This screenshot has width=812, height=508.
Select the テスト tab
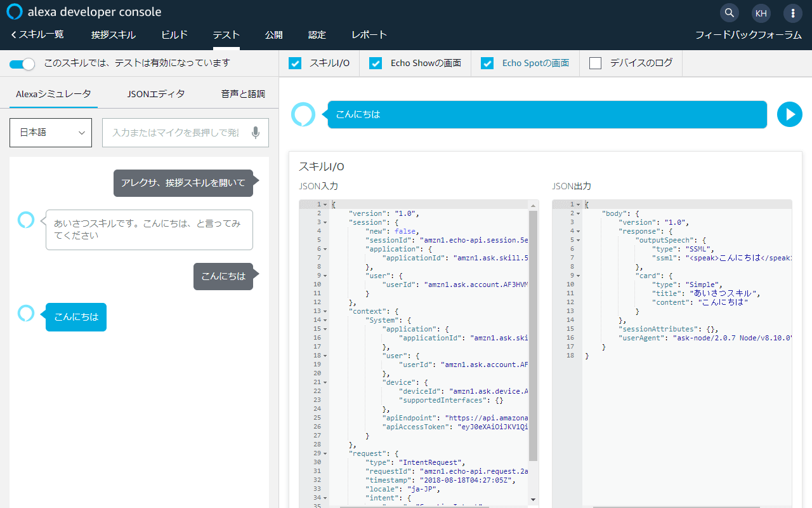[x=226, y=35]
